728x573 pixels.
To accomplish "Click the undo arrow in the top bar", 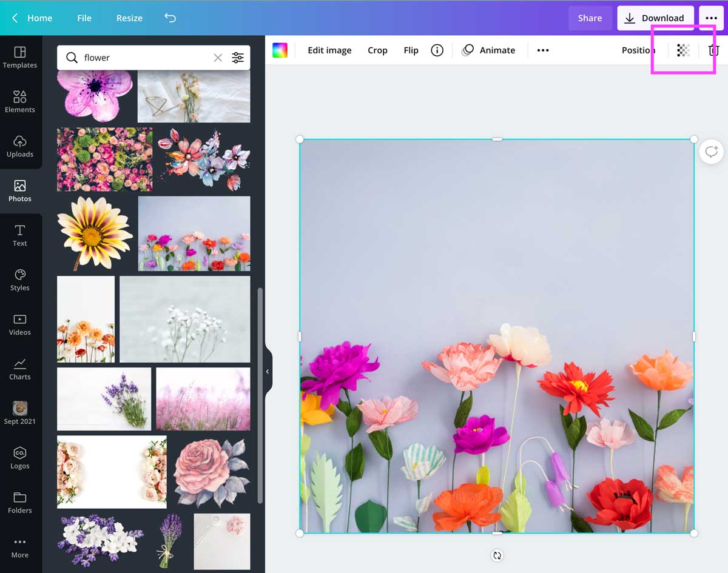I will pyautogui.click(x=170, y=18).
